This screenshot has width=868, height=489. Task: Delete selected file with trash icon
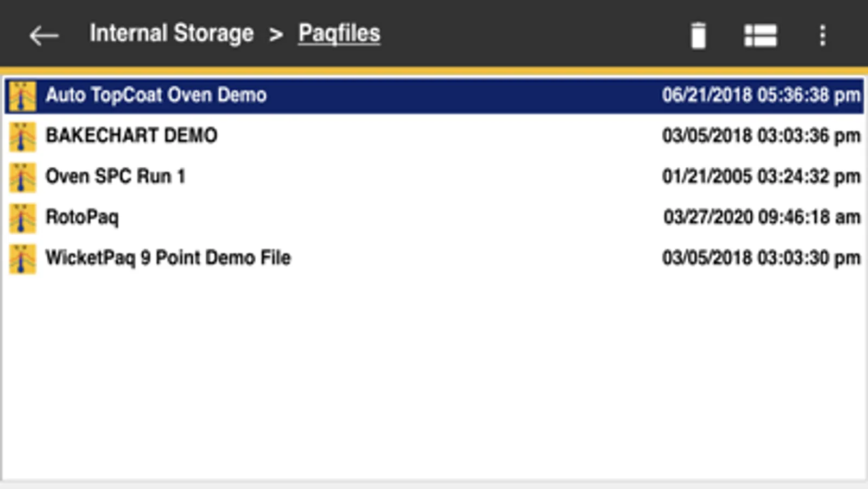(x=698, y=36)
